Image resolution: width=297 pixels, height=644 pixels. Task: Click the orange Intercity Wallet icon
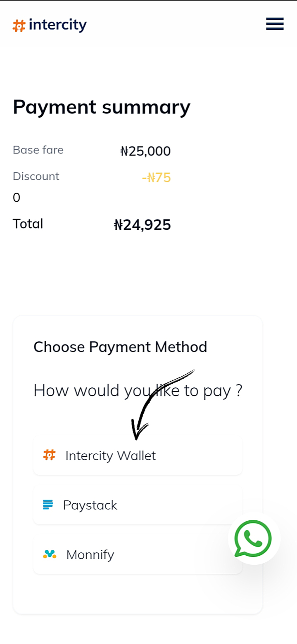[49, 455]
